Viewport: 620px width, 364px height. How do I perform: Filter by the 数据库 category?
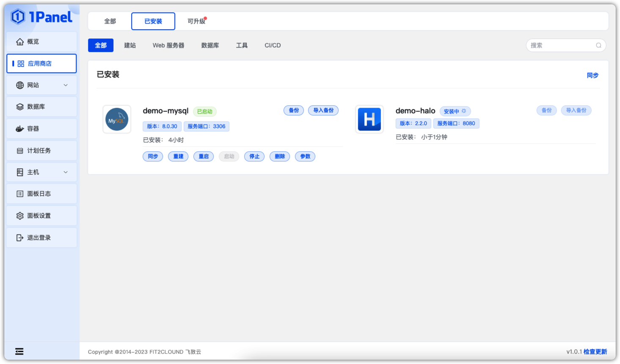210,45
